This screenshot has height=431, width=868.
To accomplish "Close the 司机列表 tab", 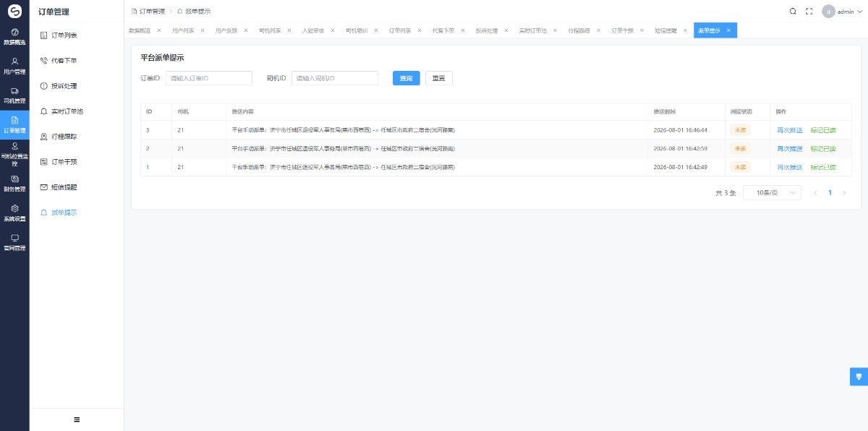I will pyautogui.click(x=289, y=30).
